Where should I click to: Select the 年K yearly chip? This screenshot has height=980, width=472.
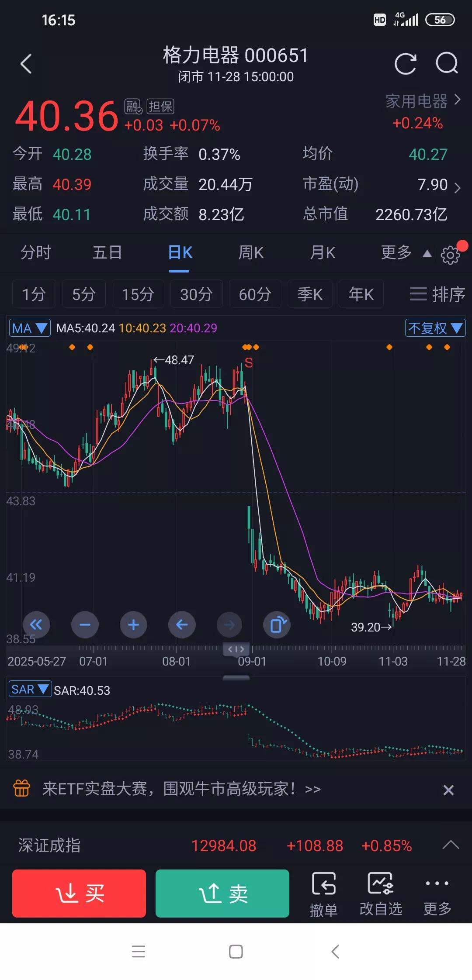pyautogui.click(x=361, y=294)
